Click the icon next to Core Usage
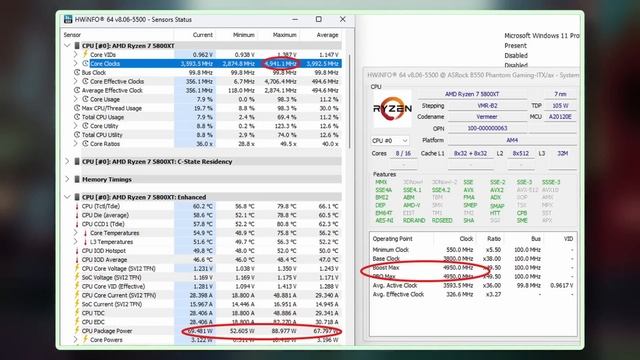Image resolution: width=640 pixels, height=360 pixels. pos(85,99)
